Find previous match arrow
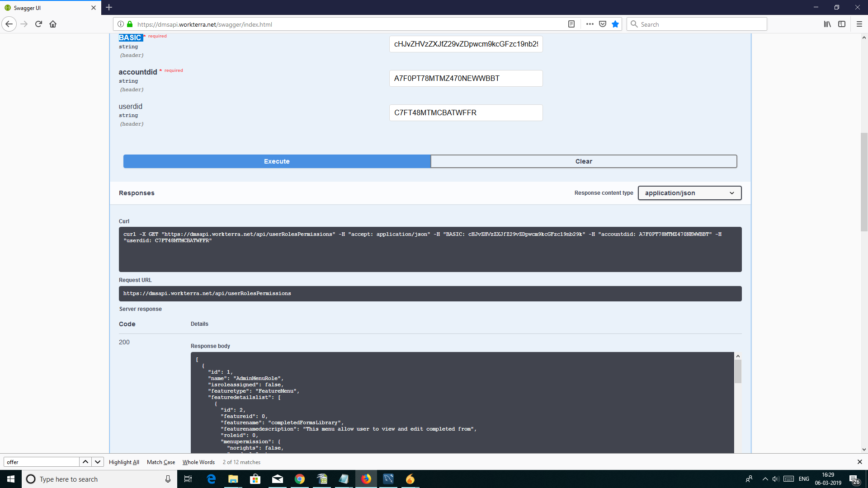 coord(85,462)
